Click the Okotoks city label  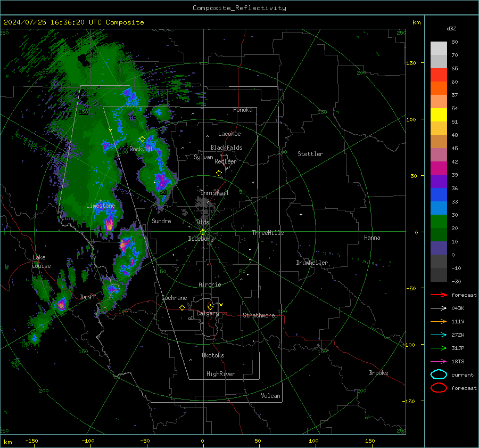pyautogui.click(x=213, y=355)
